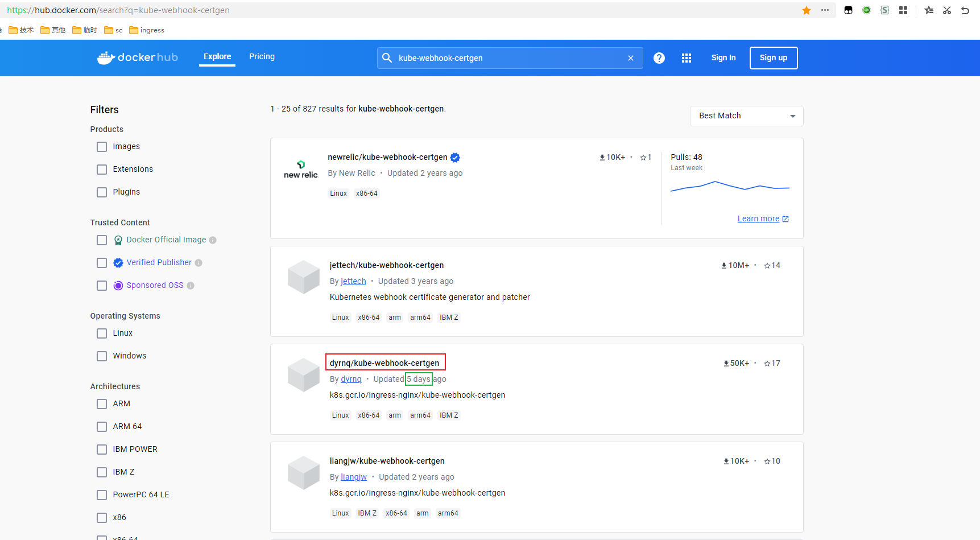980x540 pixels.
Task: Open the browser three-dots menu
Action: (x=825, y=10)
